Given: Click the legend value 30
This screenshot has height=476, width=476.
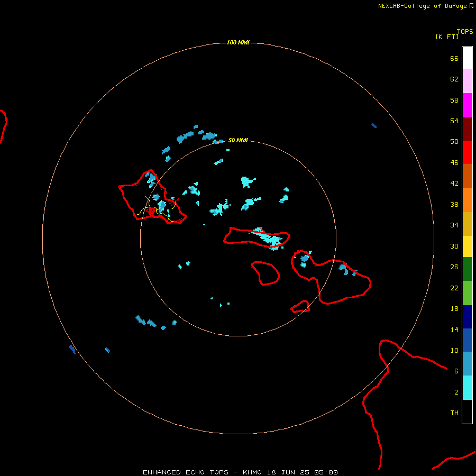Looking at the screenshot, I should click(x=454, y=246).
